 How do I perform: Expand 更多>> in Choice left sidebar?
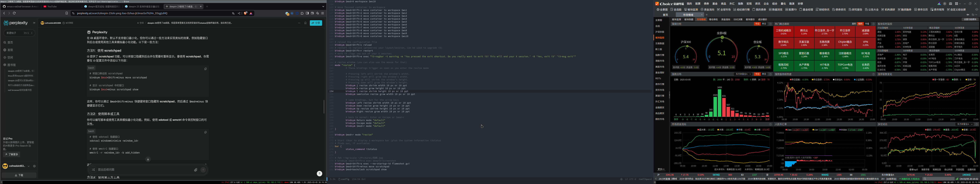(661, 169)
